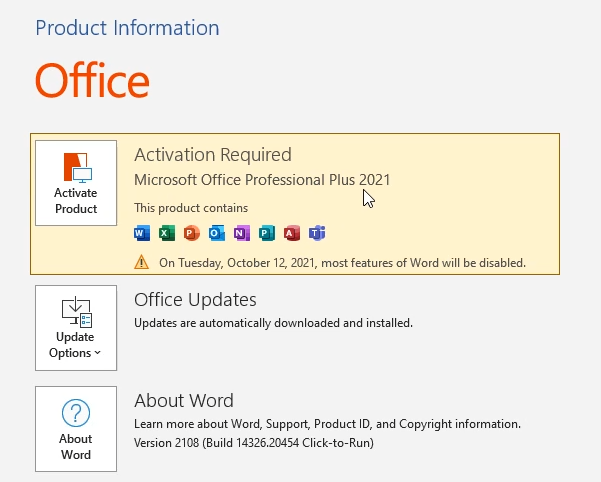Viewport: 601px width, 482px height.
Task: Click the Update Options chevron arrow
Action: (97, 352)
